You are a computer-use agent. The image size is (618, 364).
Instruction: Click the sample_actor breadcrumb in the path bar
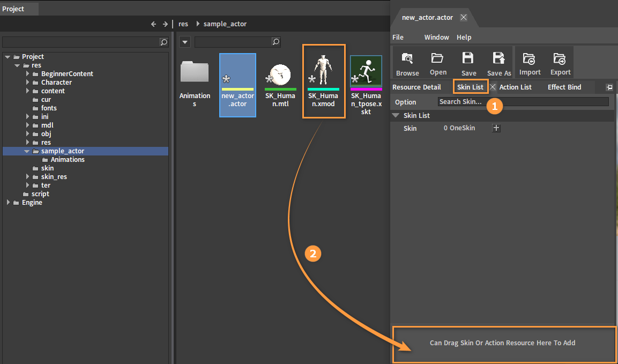click(x=225, y=24)
